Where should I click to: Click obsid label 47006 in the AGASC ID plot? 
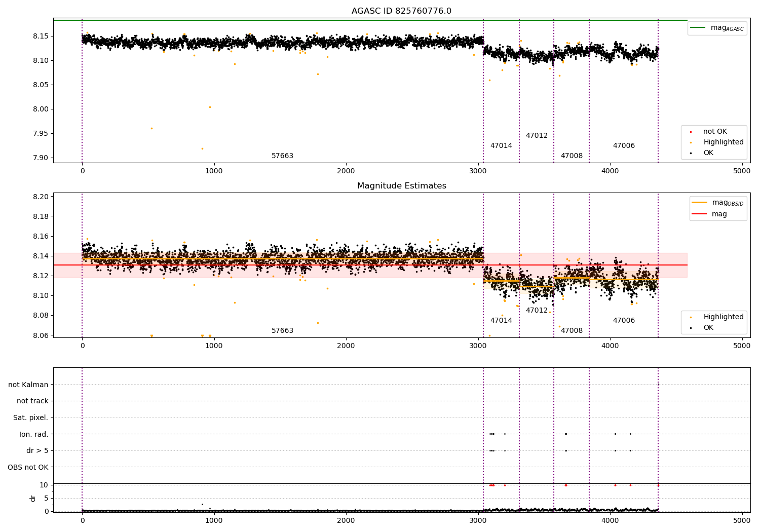624,146
